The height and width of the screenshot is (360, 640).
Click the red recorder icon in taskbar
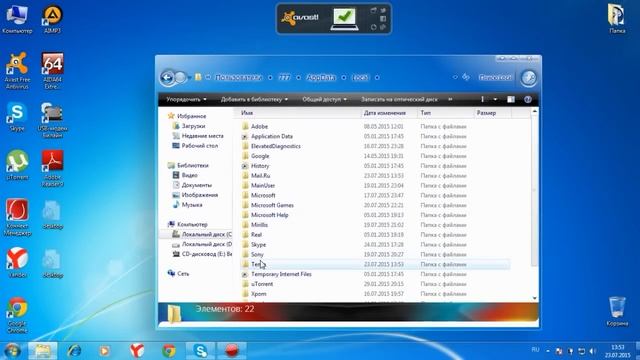(232, 351)
